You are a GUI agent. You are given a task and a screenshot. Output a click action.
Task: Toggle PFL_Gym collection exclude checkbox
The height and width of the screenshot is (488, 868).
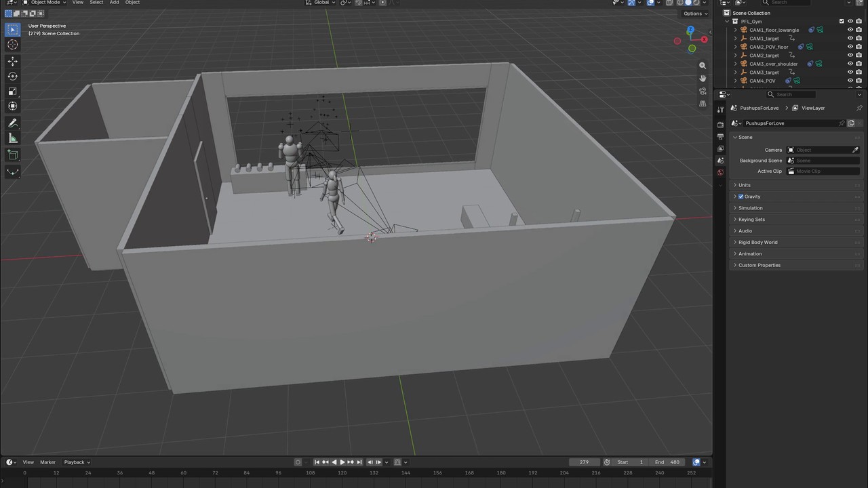tap(842, 21)
